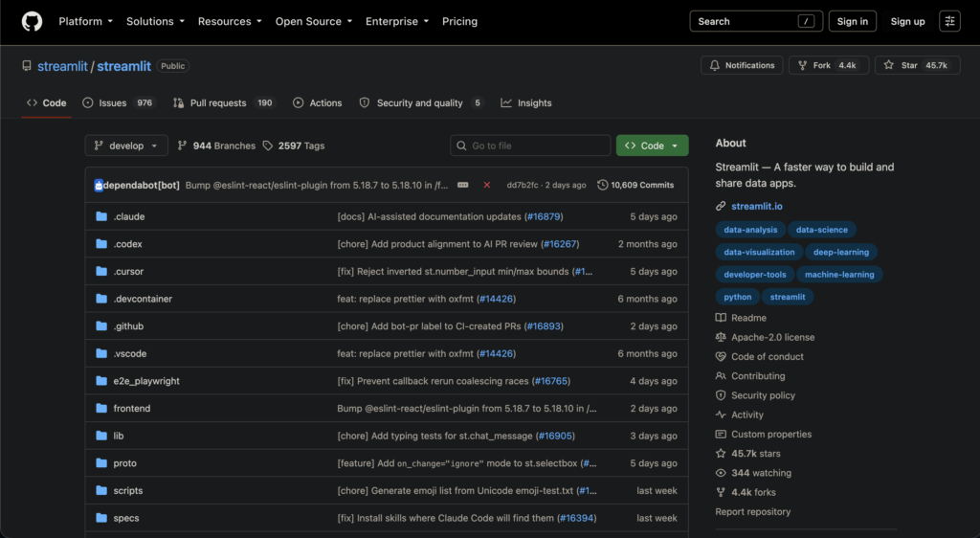Click the Report repository link
The image size is (980, 538).
click(x=752, y=512)
